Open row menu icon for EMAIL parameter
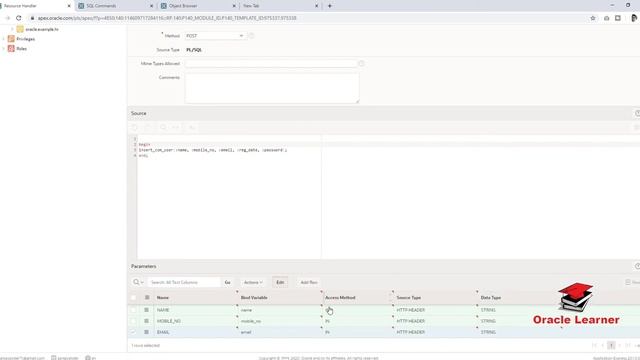This screenshot has height=360, width=640. 147,332
